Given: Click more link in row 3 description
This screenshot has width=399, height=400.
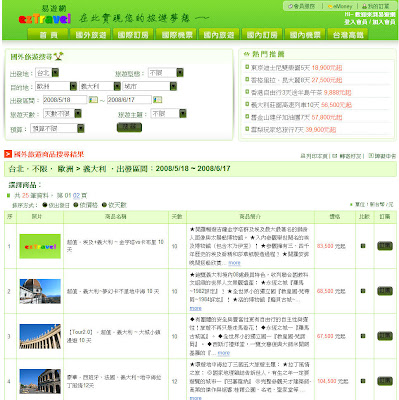Looking at the screenshot, I should [x=224, y=353].
